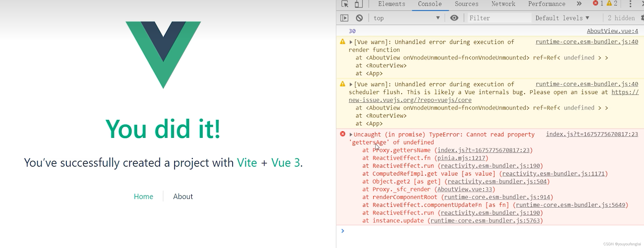
Task: Open reactivity.esm-bundler.js:504 link
Action: [x=497, y=181]
